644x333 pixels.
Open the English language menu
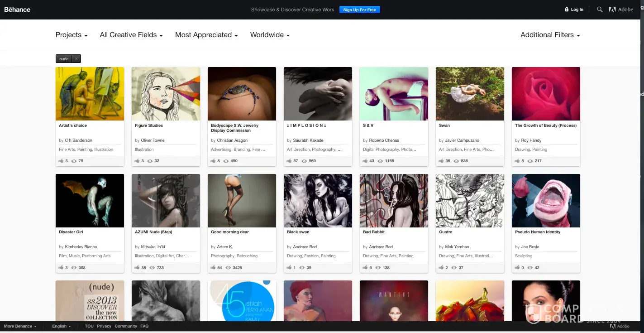tap(61, 326)
